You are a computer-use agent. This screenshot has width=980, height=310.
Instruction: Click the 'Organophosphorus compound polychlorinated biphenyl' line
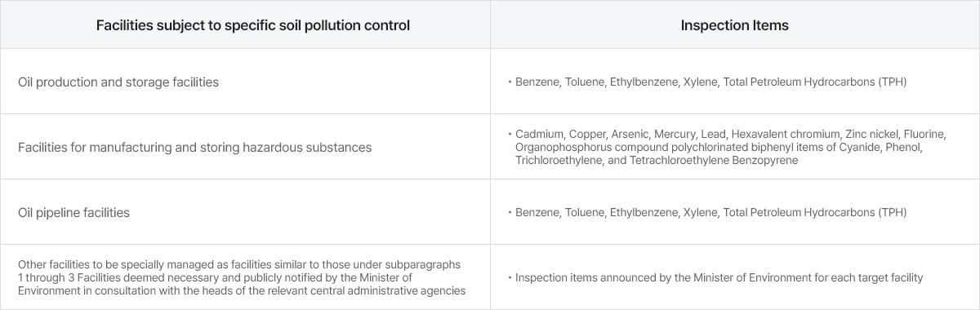point(719,148)
